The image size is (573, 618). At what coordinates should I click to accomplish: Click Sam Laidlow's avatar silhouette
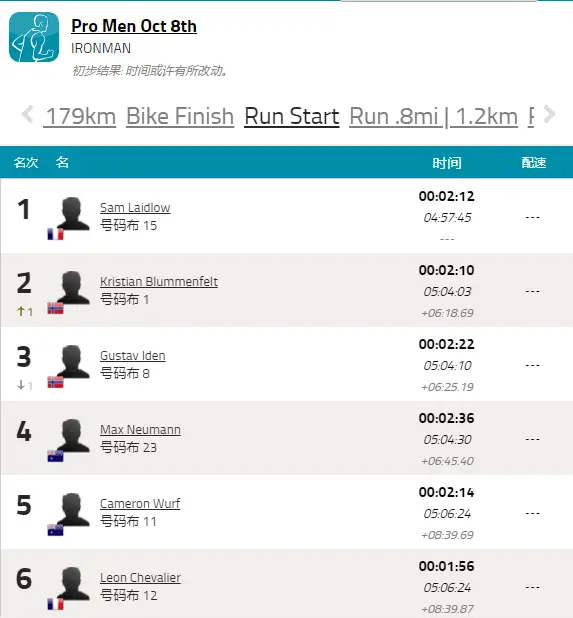[x=73, y=213]
